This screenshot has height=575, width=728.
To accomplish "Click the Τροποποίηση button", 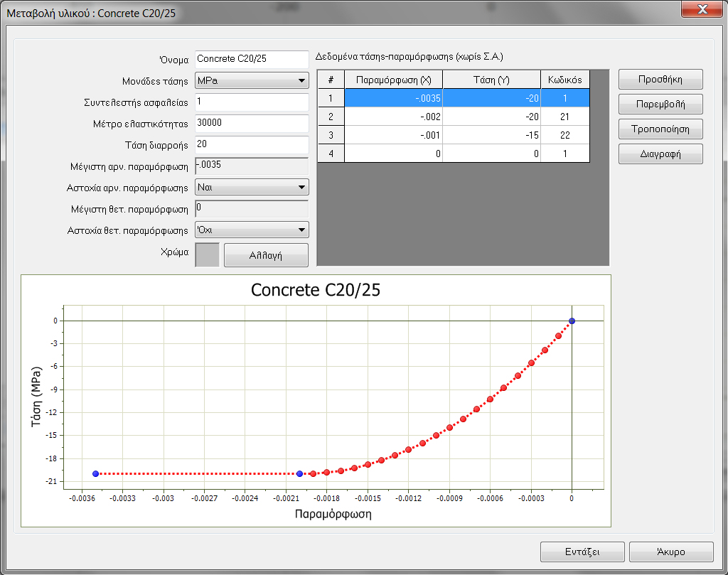I will [x=660, y=129].
